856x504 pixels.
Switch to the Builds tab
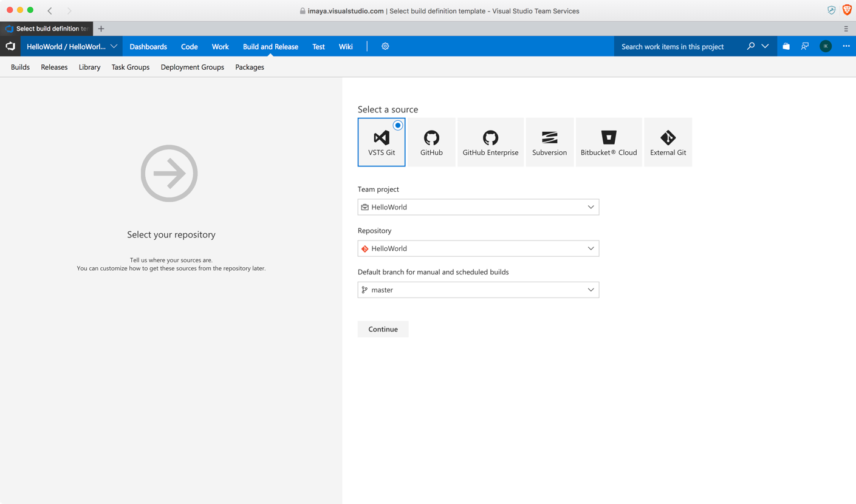pyautogui.click(x=20, y=67)
